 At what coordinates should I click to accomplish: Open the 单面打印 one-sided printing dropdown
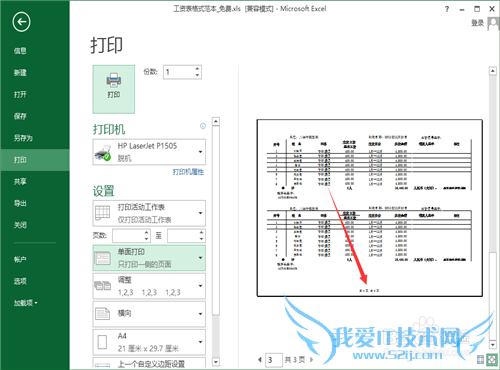(149, 258)
